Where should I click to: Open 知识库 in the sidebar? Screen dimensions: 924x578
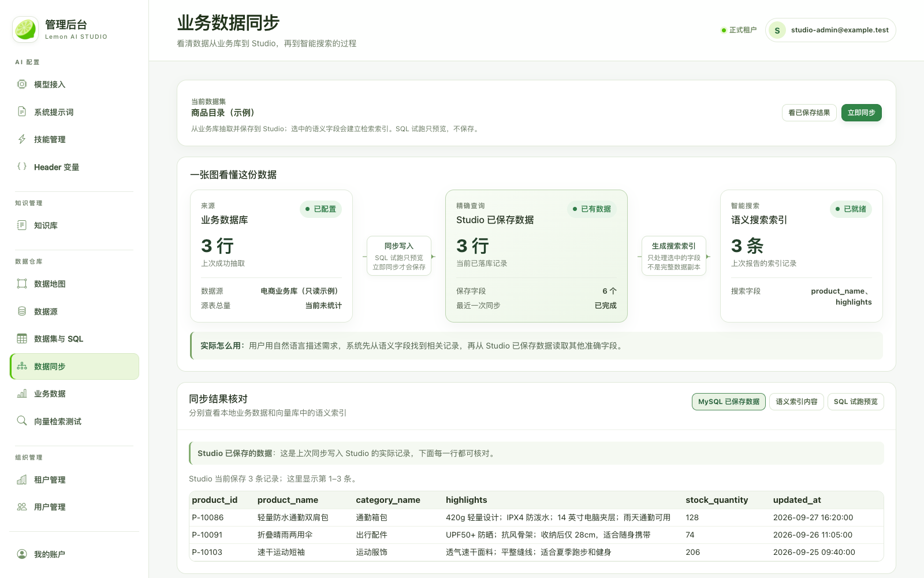coord(74,225)
